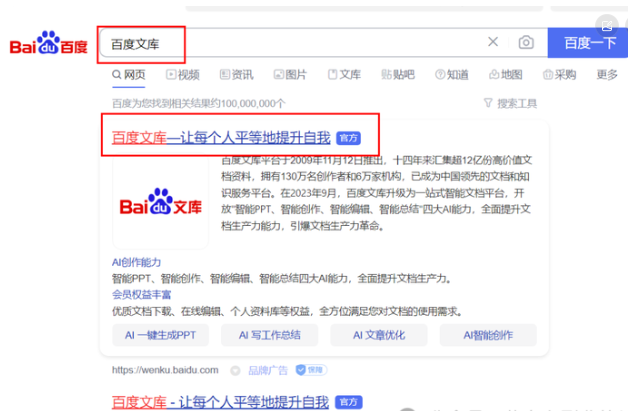Click the 保障 shield badge

pos(311,370)
